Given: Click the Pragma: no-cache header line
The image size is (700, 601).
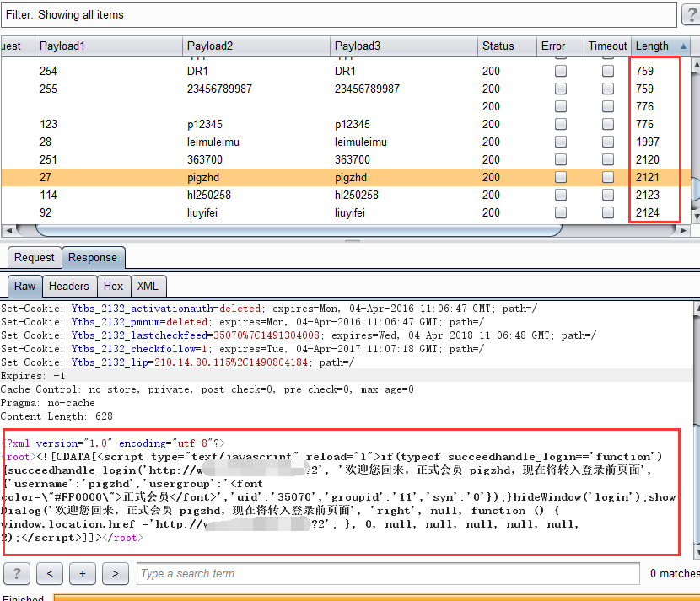Looking at the screenshot, I should (x=48, y=403).
